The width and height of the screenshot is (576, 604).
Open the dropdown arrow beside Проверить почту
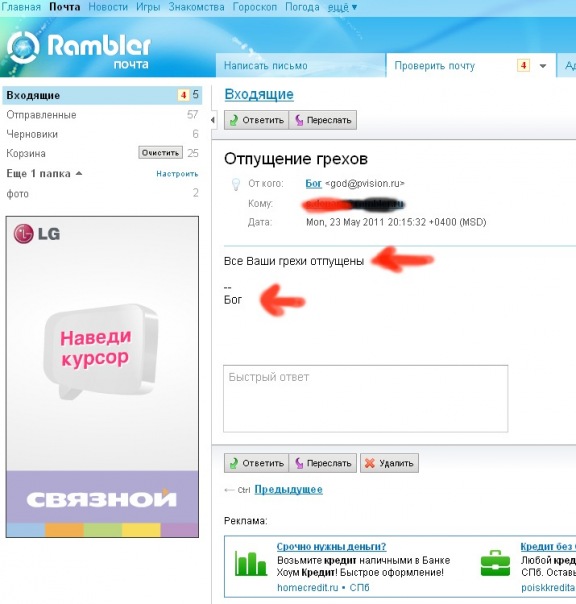pos(543,66)
